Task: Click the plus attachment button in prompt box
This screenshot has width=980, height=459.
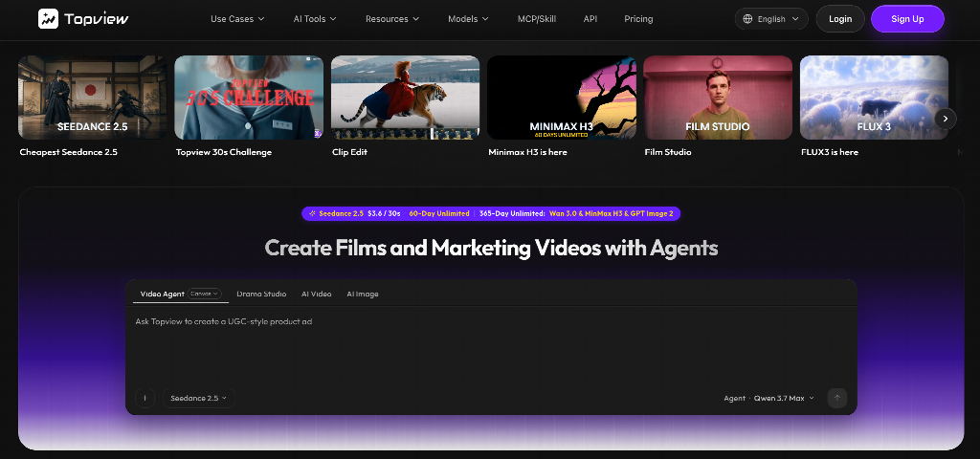Action: tap(145, 398)
